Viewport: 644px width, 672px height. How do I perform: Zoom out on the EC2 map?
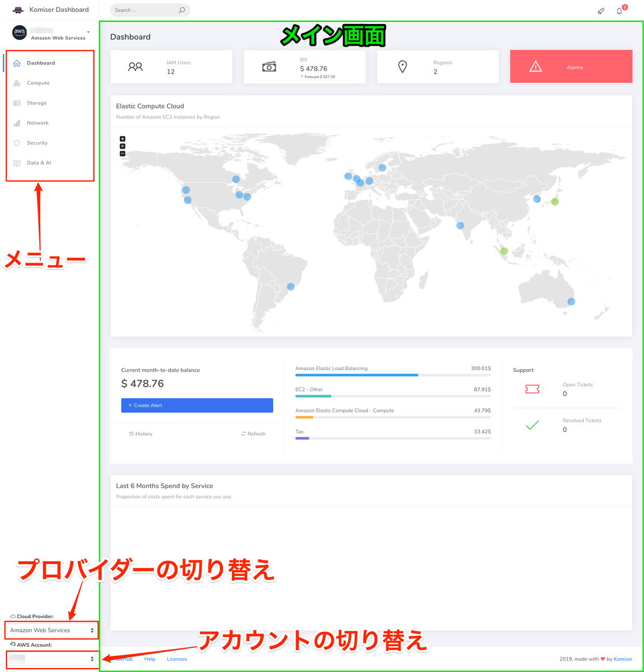pos(123,153)
